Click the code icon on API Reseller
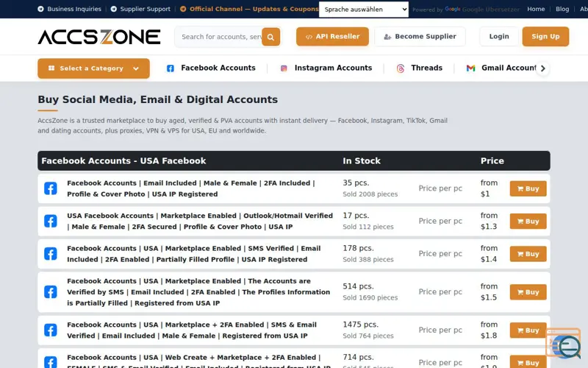This screenshot has height=368, width=588. coord(309,37)
